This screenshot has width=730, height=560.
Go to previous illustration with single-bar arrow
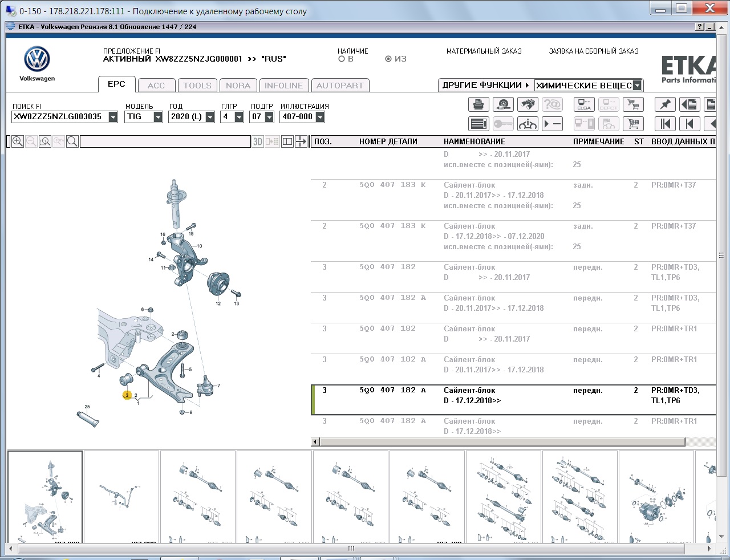(x=690, y=124)
